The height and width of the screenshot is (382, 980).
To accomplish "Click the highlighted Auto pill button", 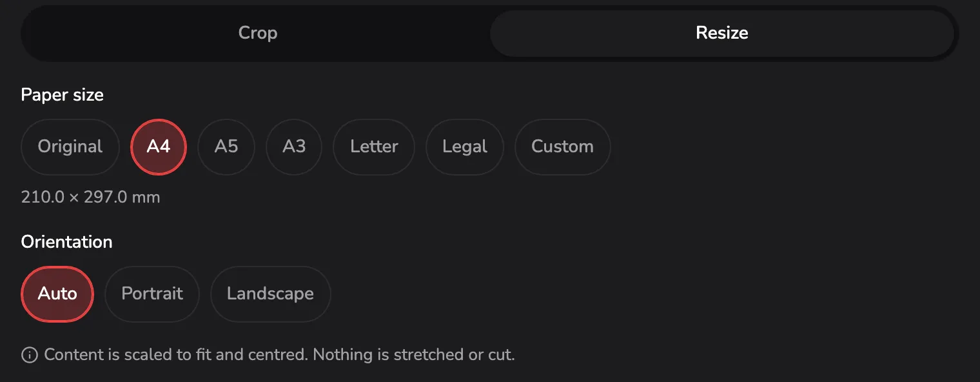I will [57, 294].
